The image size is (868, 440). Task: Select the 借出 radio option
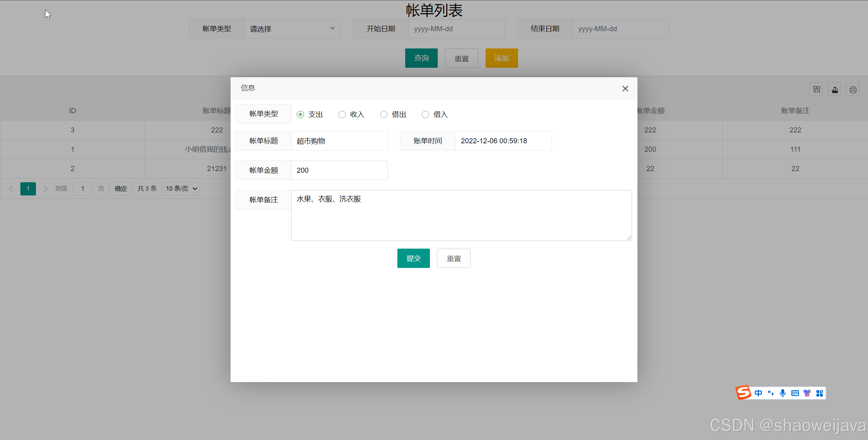coord(383,114)
